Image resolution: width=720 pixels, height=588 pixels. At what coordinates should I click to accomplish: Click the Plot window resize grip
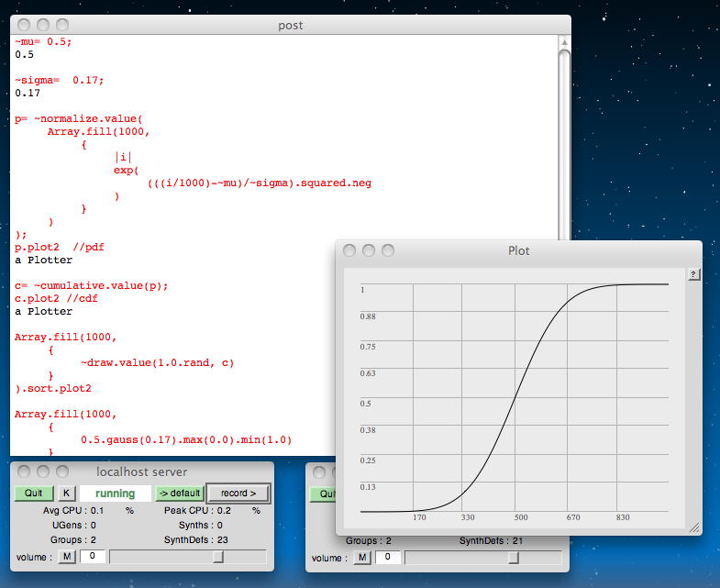694,528
